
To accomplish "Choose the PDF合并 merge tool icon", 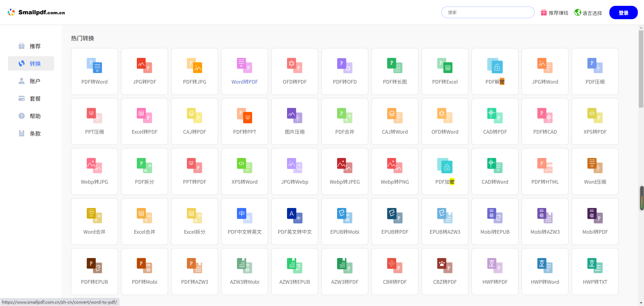I will (x=345, y=116).
